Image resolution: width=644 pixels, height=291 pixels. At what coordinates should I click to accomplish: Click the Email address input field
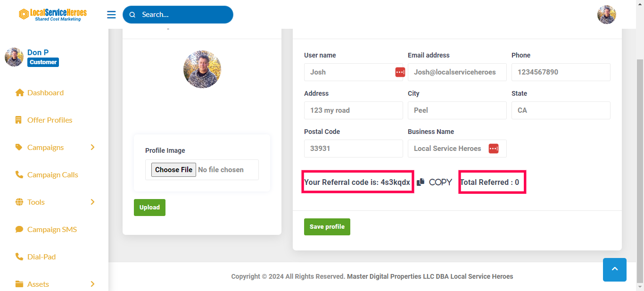point(457,72)
